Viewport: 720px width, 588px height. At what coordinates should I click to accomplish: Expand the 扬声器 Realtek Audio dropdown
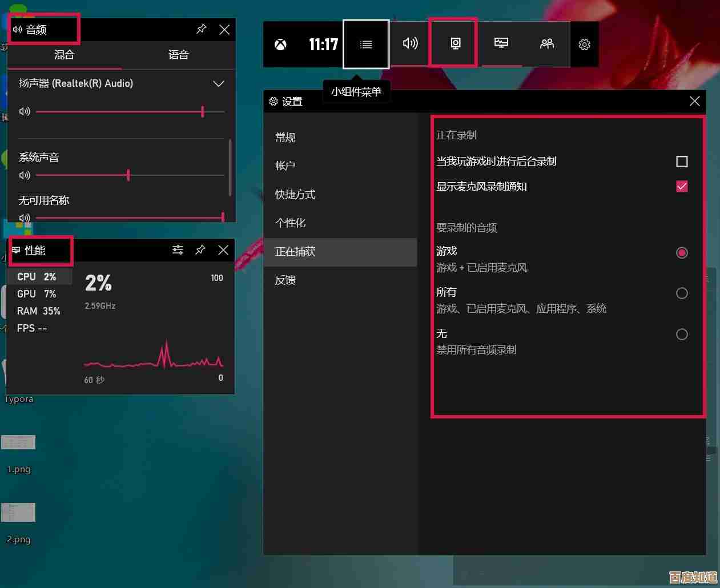click(218, 83)
